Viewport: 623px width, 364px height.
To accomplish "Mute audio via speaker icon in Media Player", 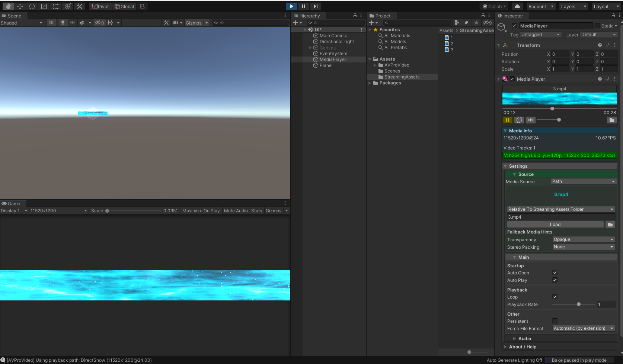I will click(x=530, y=120).
